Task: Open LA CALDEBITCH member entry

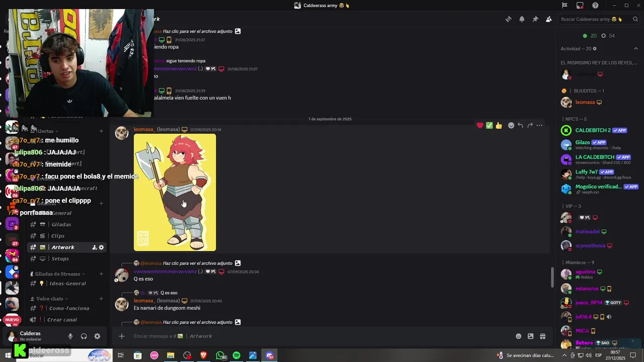Action: [599, 159]
